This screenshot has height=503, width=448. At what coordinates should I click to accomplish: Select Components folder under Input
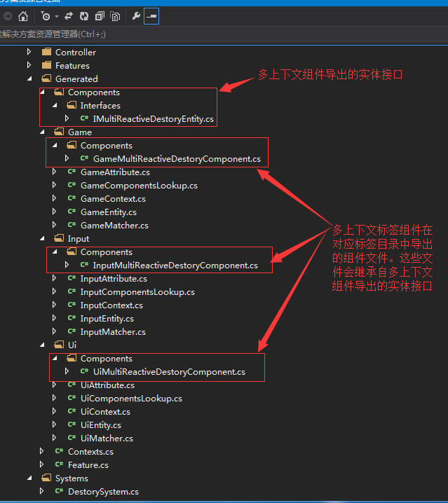point(107,252)
